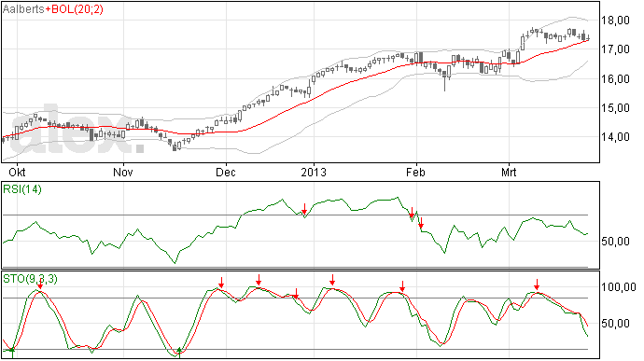The image size is (644, 361).
Task: Select the Dec month label
Action: click(226, 172)
